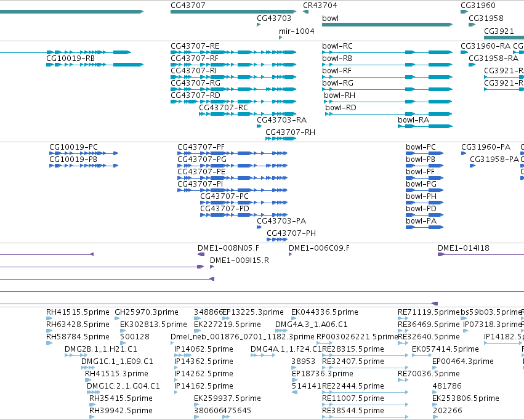The width and height of the screenshot is (524, 420).
Task: Click transcript CG43707-RH label
Action: click(x=290, y=132)
